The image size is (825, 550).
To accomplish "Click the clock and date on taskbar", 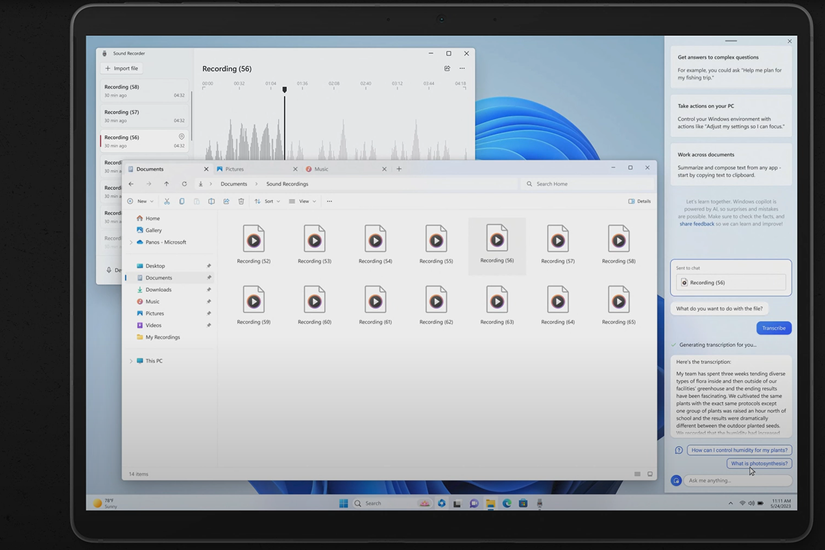I will (781, 503).
